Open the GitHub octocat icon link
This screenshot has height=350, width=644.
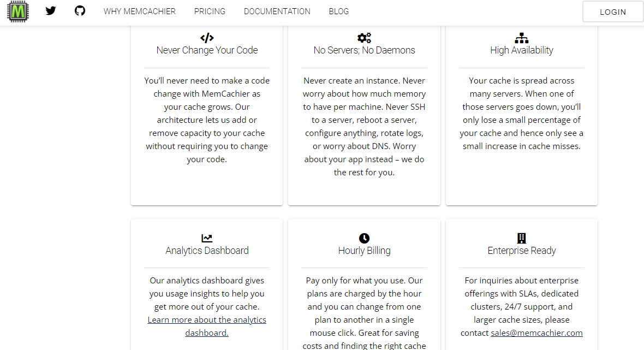point(80,11)
